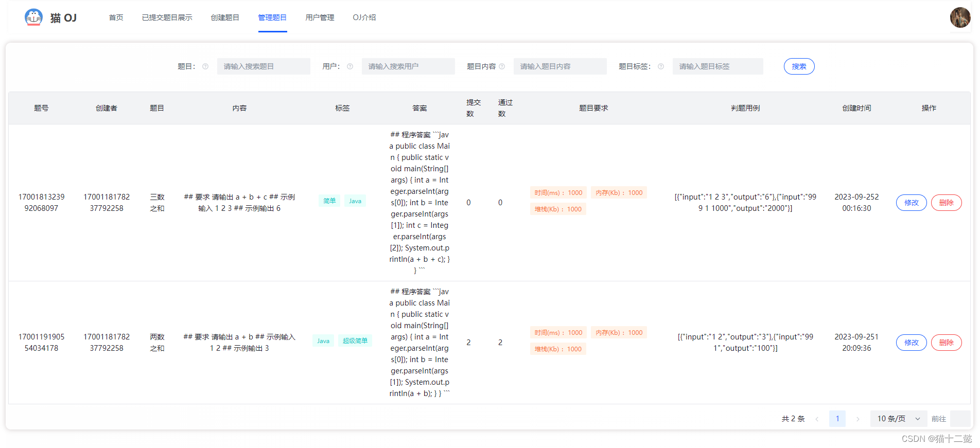Click the 堆栈(Kb): 1000 tag in first row
Screen dimensions: 980x448
point(558,209)
